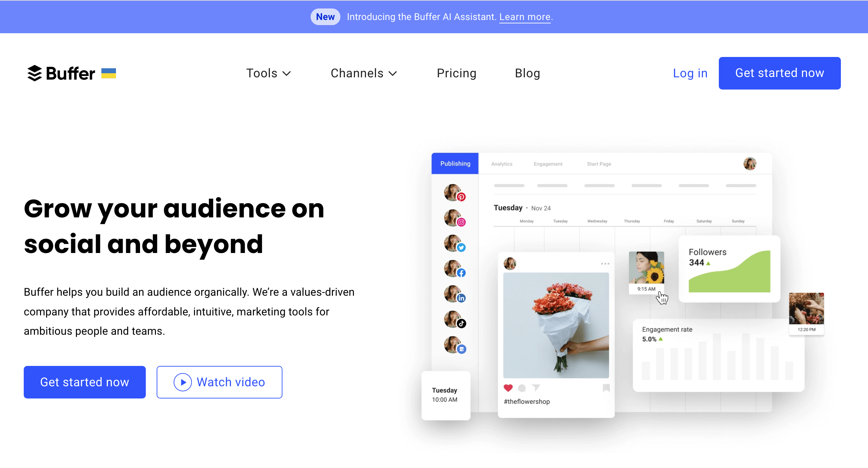868x468 pixels.
Task: Switch to the Engagement tab
Action: click(x=548, y=164)
